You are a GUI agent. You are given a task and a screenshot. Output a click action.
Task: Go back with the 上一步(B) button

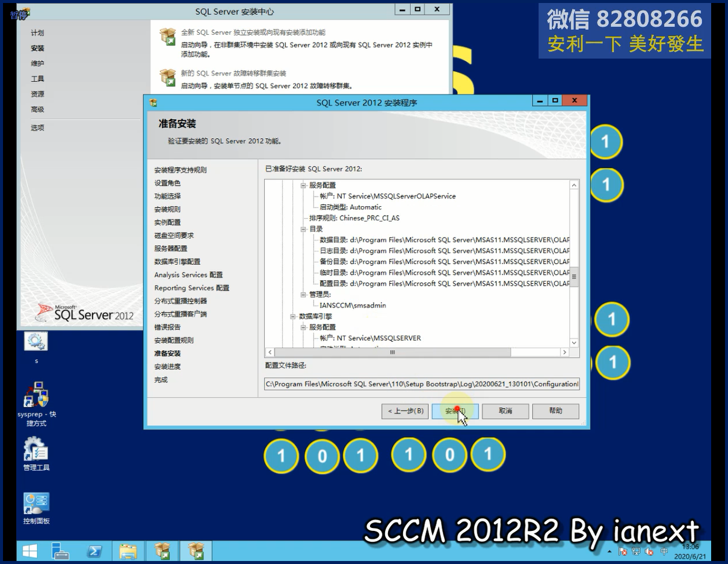click(404, 411)
